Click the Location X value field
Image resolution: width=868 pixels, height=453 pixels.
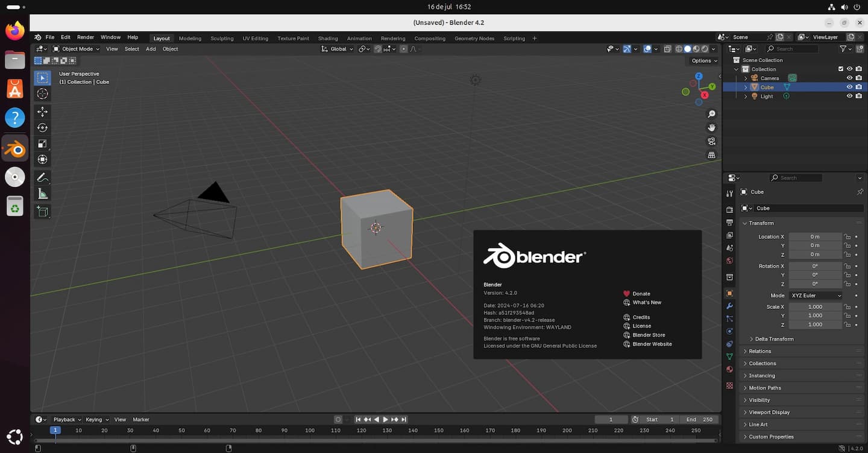point(815,236)
